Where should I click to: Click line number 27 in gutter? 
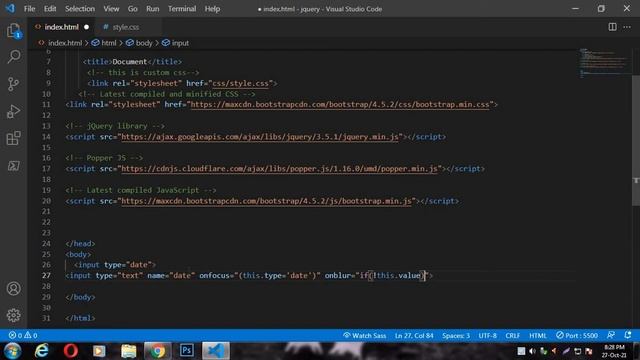(x=46, y=276)
